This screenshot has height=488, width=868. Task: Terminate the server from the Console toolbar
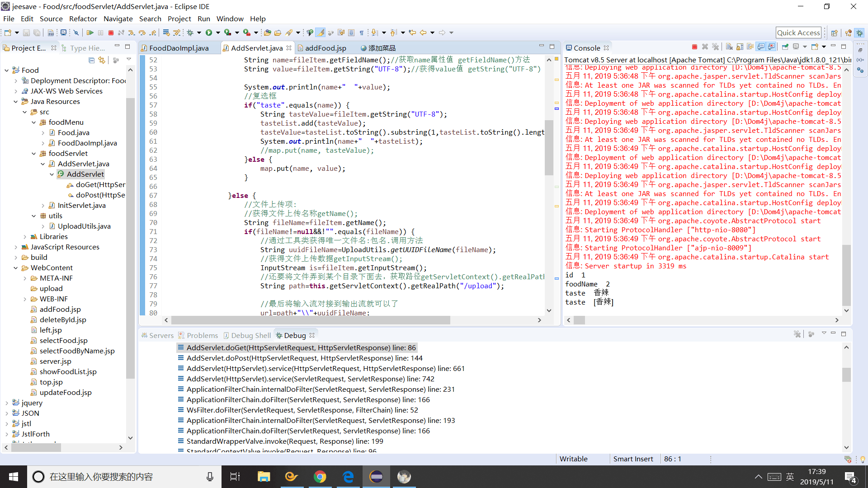click(694, 47)
